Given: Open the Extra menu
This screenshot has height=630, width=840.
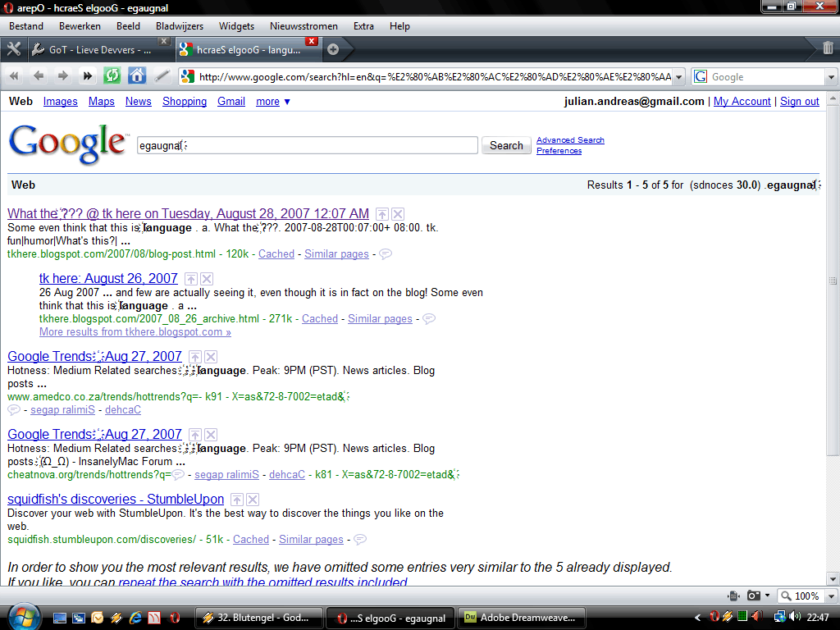Looking at the screenshot, I should [363, 25].
